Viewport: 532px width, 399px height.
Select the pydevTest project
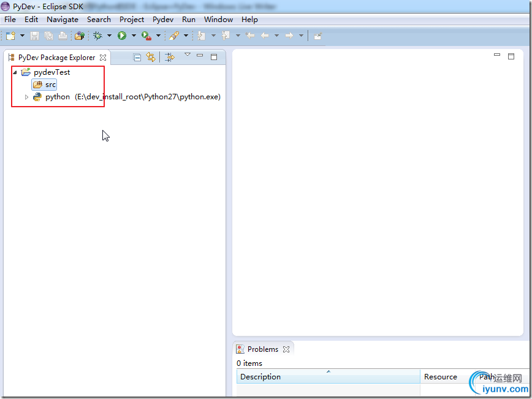point(52,72)
